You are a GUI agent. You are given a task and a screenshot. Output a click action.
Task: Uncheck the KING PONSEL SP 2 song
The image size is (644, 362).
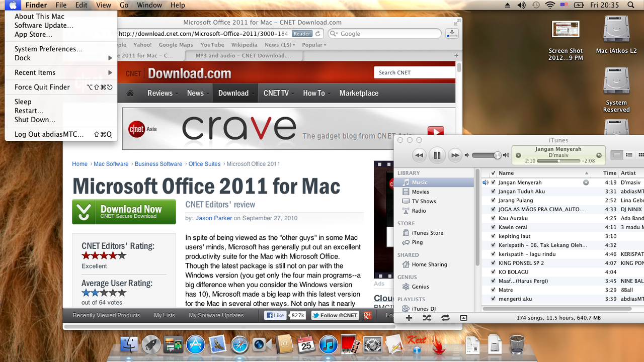pos(494,263)
